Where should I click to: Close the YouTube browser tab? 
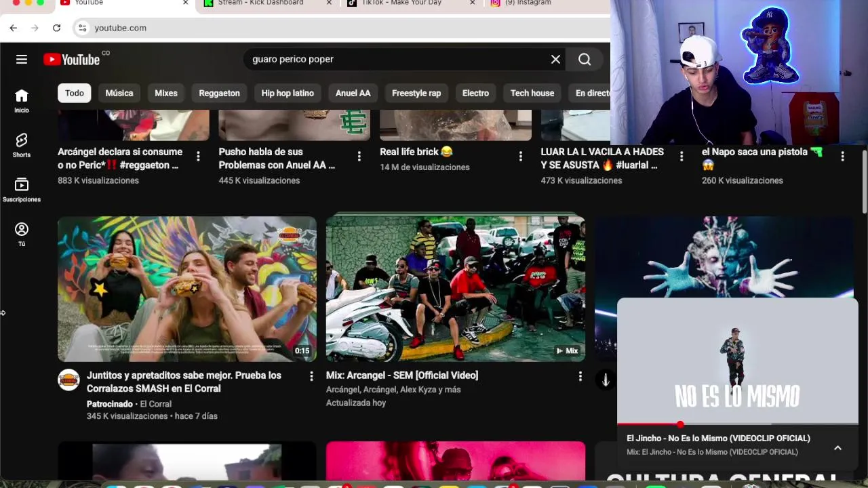186,3
